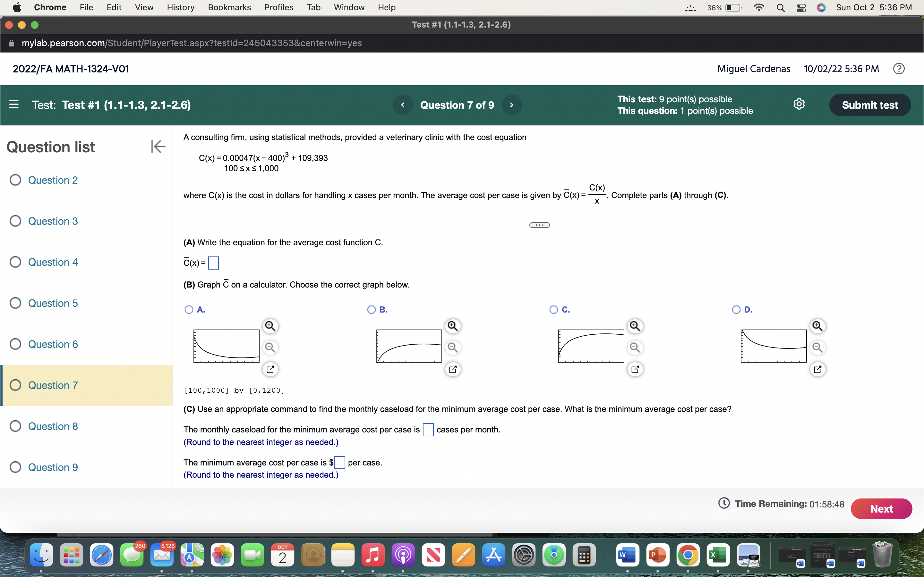Zoom in on graph A
Image resolution: width=924 pixels, height=577 pixels.
point(270,326)
